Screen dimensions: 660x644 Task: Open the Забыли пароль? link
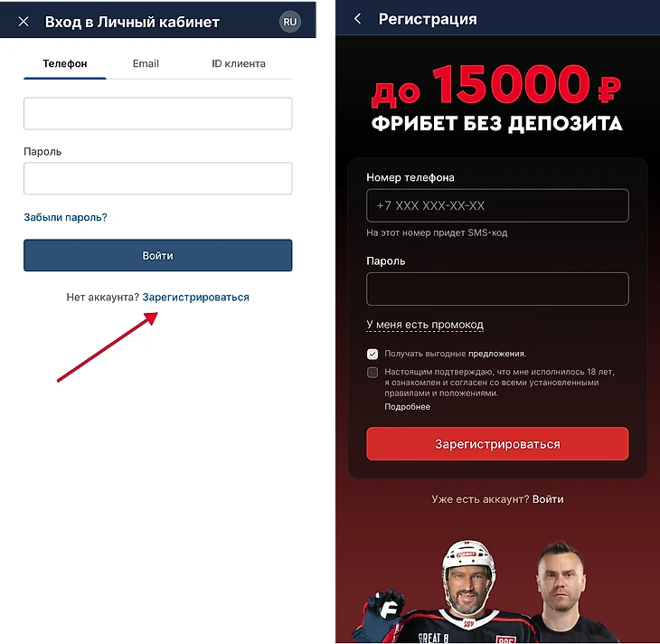(x=65, y=217)
